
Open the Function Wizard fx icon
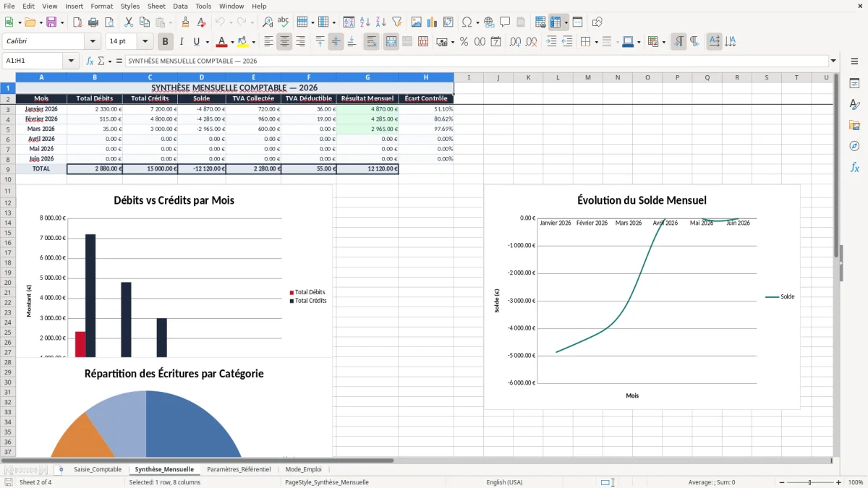(90, 61)
